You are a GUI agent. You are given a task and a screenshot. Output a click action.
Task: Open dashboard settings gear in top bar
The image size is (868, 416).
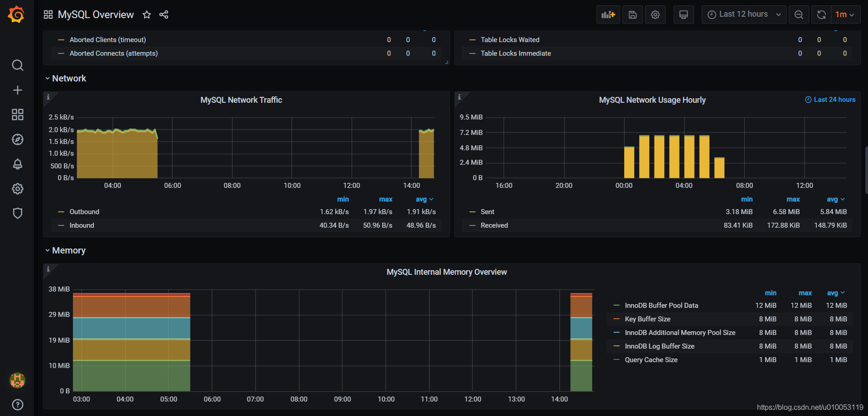tap(655, 14)
